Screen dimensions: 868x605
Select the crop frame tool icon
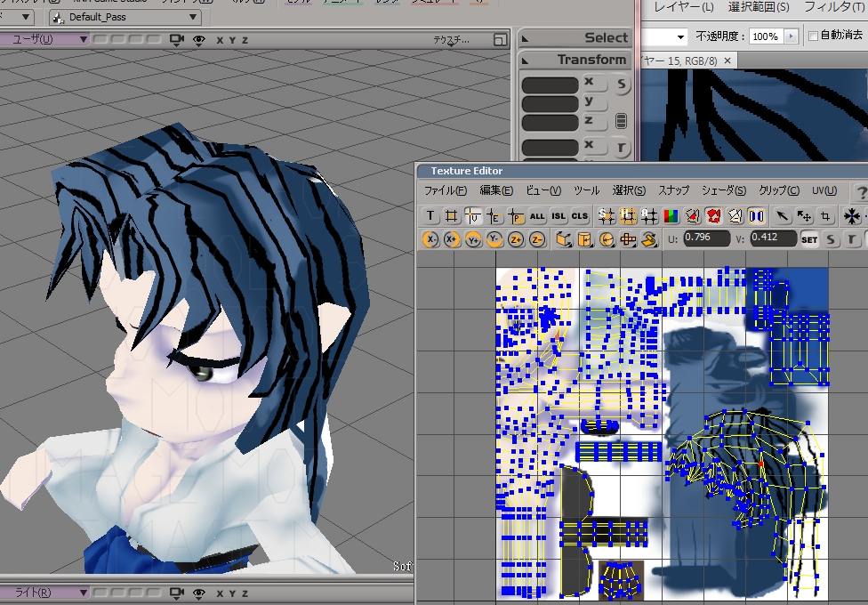(x=825, y=216)
